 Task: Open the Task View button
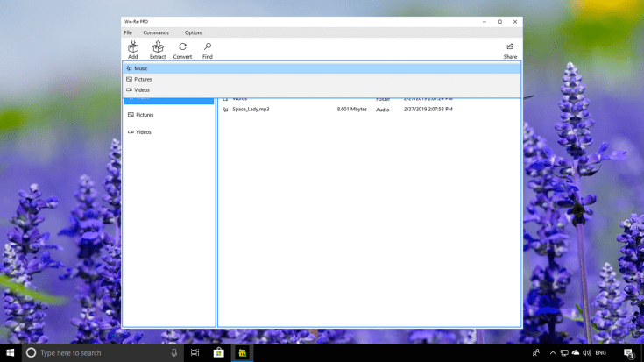195,352
